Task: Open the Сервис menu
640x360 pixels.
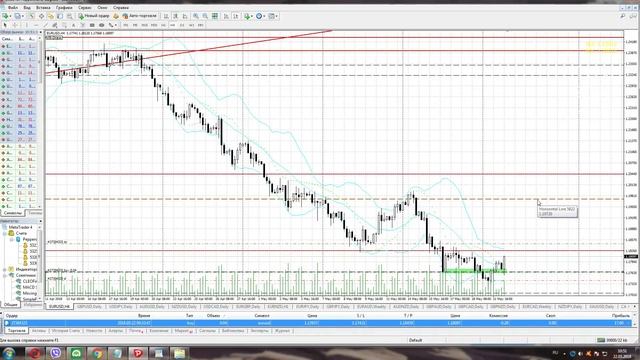Action: (x=85, y=7)
